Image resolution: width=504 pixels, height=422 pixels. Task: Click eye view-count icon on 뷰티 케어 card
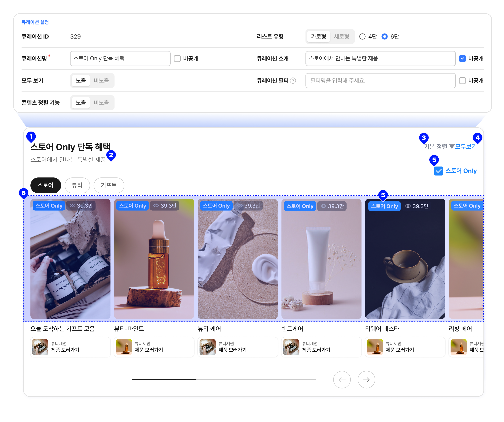(240, 206)
